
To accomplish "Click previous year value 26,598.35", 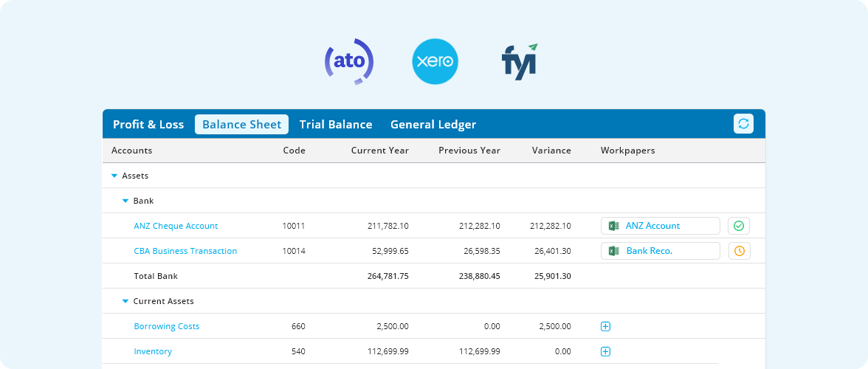I will [x=481, y=251].
